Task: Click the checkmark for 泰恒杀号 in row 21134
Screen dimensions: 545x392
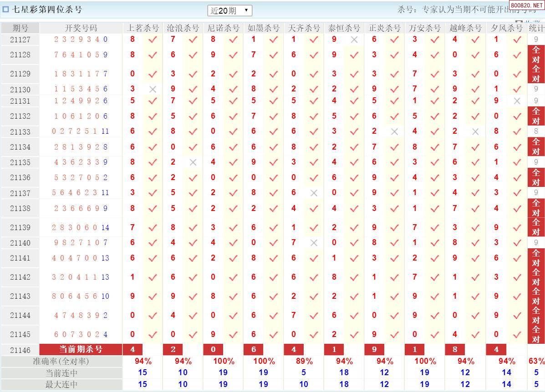Action: (354, 147)
